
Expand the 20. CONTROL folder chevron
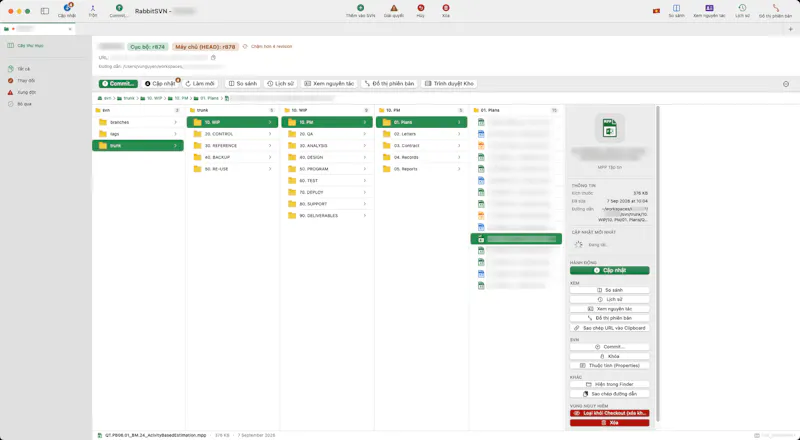click(270, 134)
